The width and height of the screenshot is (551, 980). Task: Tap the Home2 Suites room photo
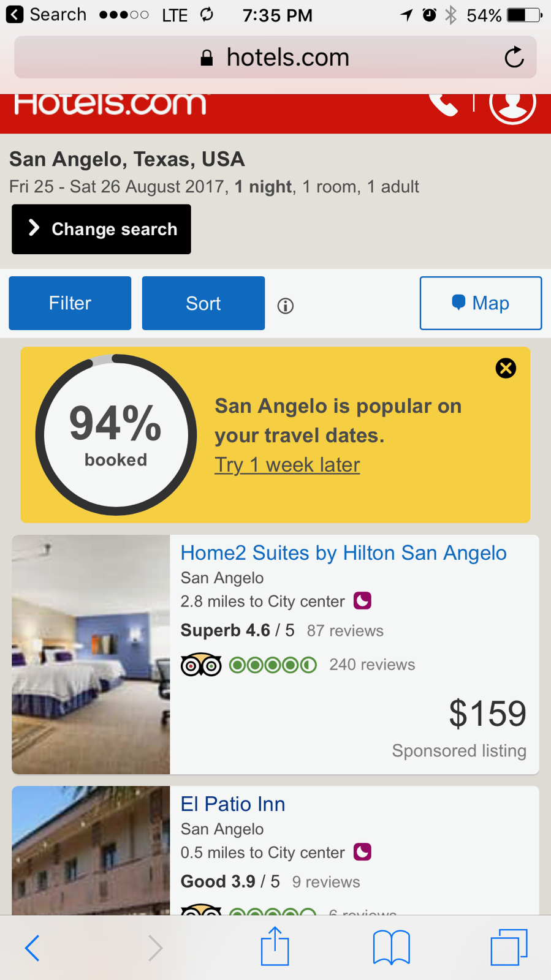91,654
